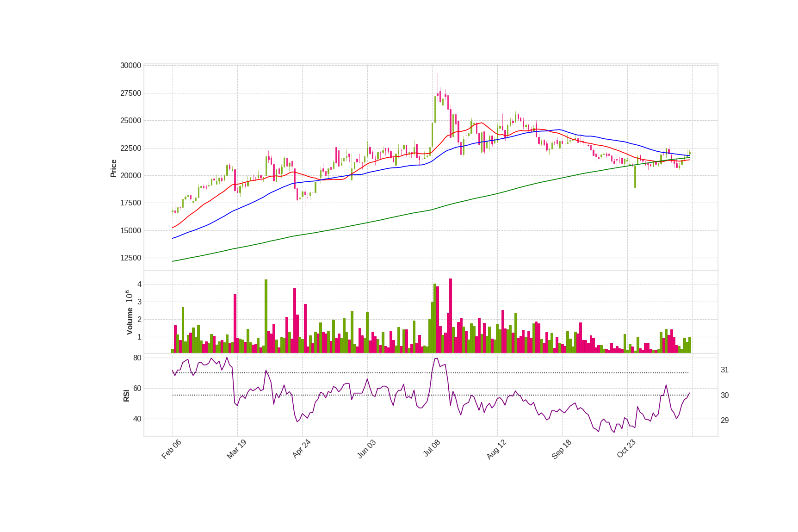
Task: Click the Mar 19 date label
Action: 236,449
